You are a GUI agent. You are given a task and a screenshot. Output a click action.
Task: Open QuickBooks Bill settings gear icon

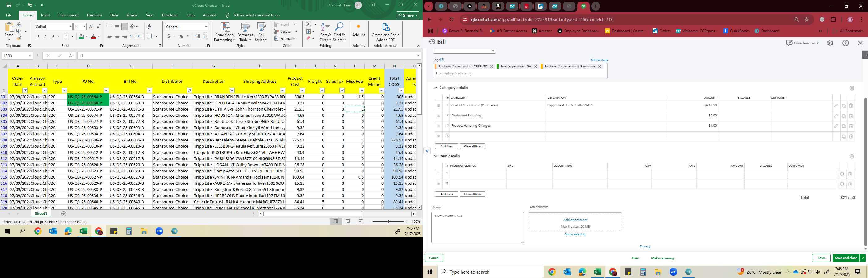(x=830, y=43)
